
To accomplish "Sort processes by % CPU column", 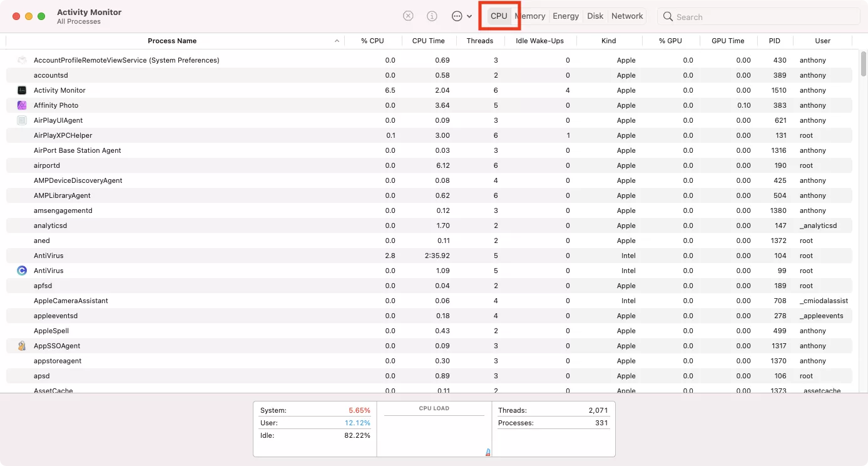I will [372, 40].
